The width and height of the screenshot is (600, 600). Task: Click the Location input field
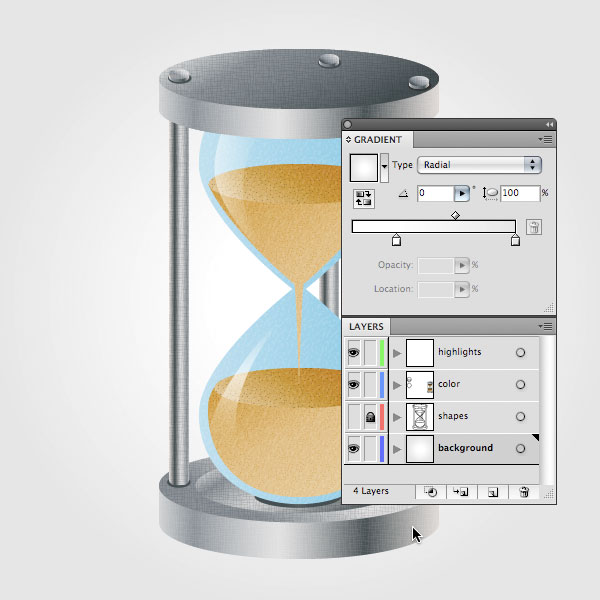(436, 290)
